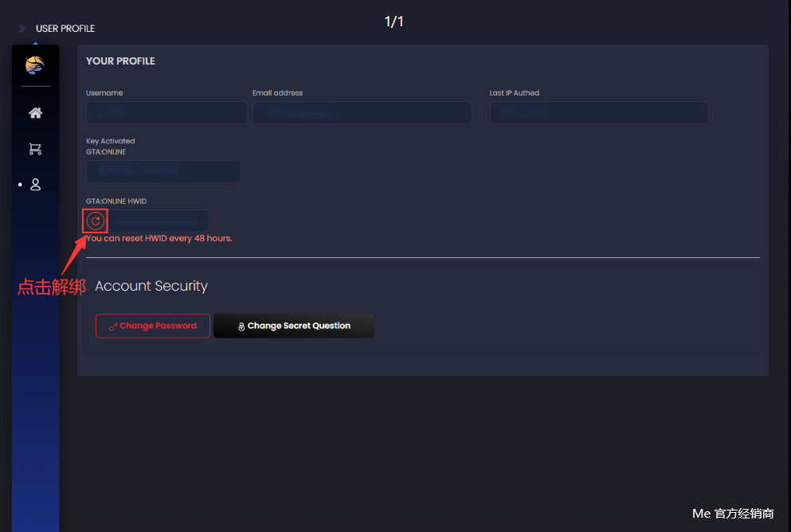Viewport: 791px width, 532px height.
Task: Open the shopping cart store icon
Action: pyautogui.click(x=35, y=149)
